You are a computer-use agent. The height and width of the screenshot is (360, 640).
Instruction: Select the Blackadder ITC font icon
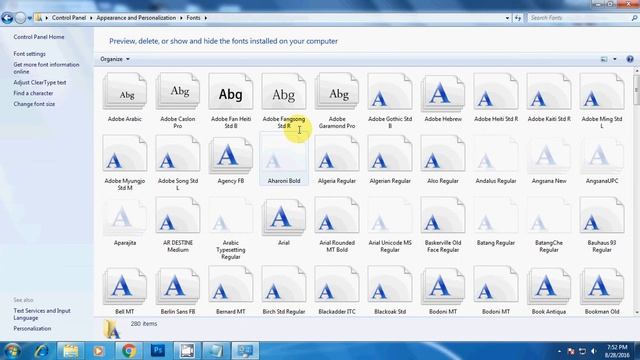pos(337,285)
